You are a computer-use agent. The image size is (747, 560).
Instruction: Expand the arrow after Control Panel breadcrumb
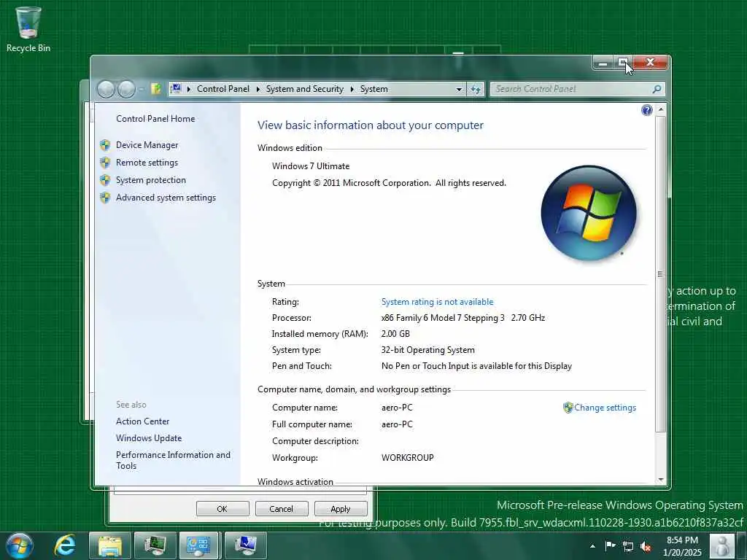(x=258, y=89)
